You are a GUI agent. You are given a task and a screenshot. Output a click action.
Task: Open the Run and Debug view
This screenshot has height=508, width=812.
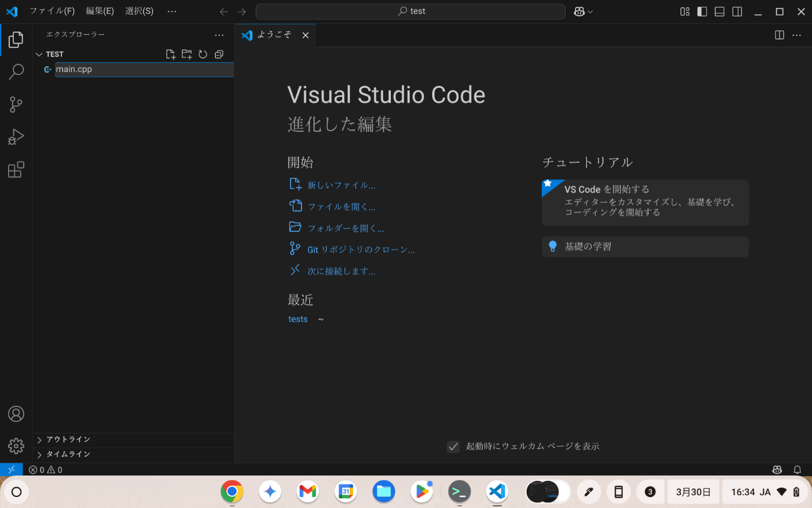16,137
